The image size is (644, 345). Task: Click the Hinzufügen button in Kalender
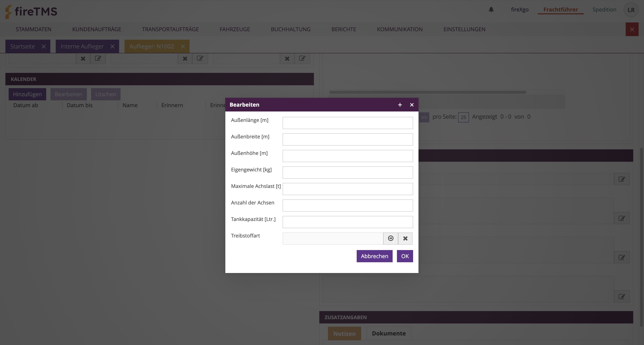pos(27,94)
